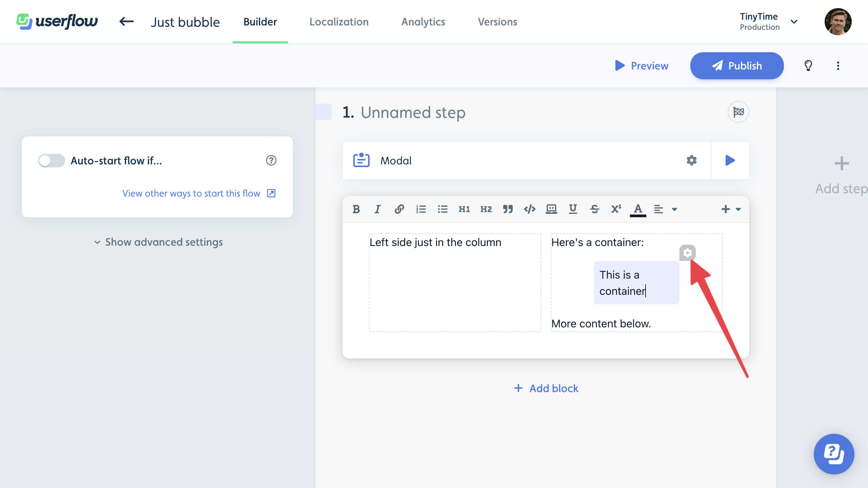Open View other ways to start this flow
The height and width of the screenshot is (488, 868).
pos(199,193)
